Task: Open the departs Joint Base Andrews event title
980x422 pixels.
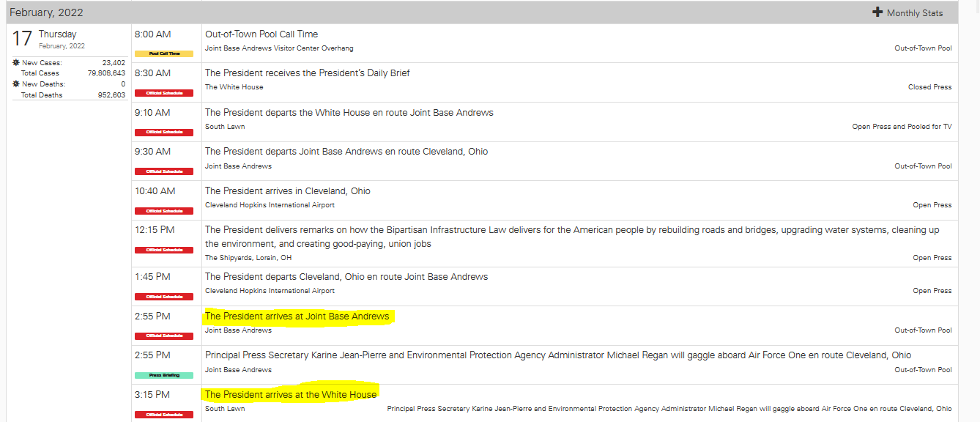Action: pyautogui.click(x=346, y=152)
